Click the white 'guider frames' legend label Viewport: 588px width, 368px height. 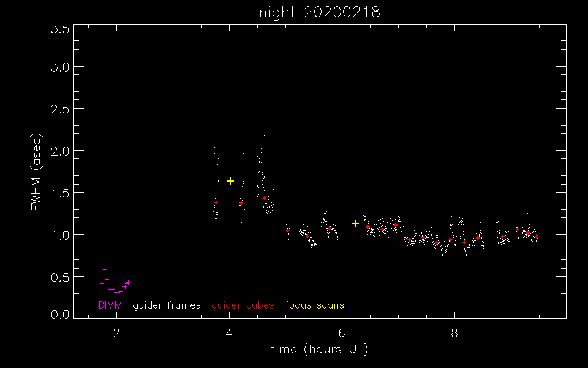(167, 305)
